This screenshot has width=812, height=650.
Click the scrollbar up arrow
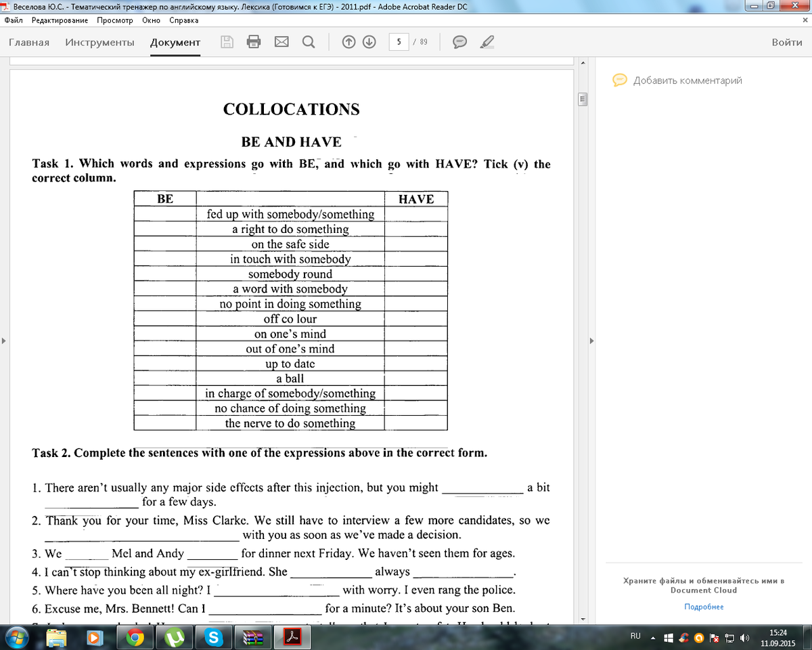pos(581,63)
